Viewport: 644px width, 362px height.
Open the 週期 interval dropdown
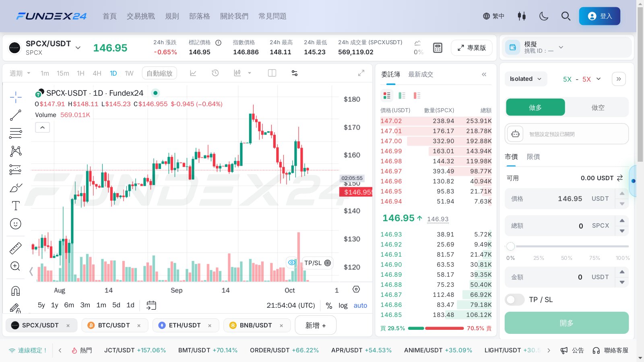click(x=20, y=73)
